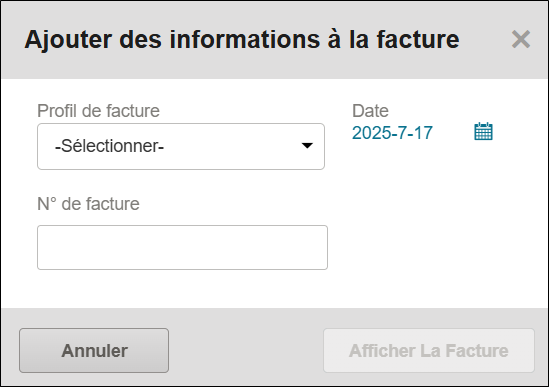The width and height of the screenshot is (549, 387).
Task: Click the Date label
Action: pyautogui.click(x=370, y=111)
